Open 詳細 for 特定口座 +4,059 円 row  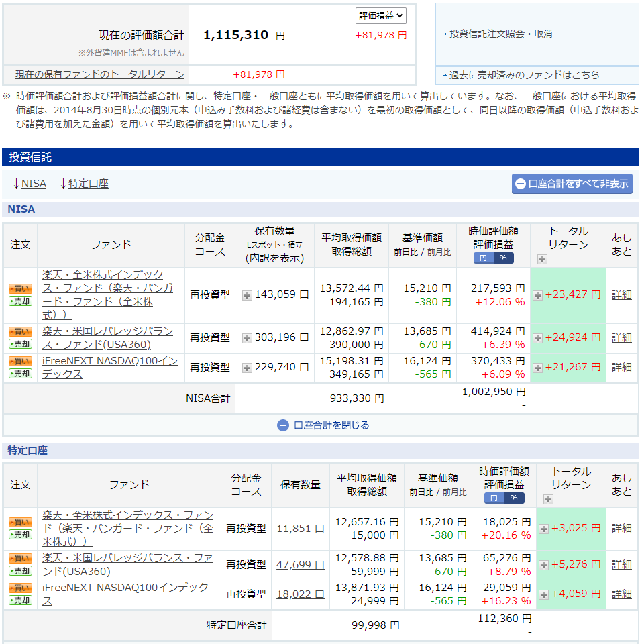click(x=621, y=594)
